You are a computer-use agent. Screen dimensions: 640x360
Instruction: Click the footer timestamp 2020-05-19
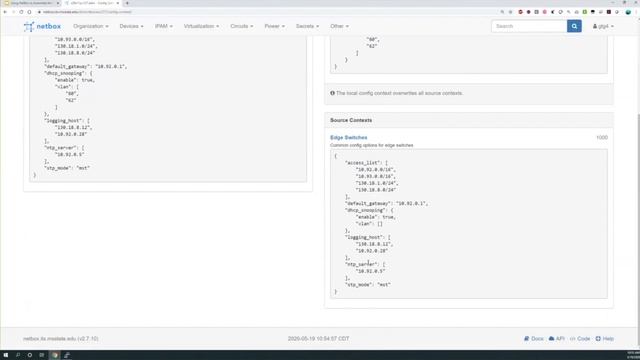[x=318, y=339]
